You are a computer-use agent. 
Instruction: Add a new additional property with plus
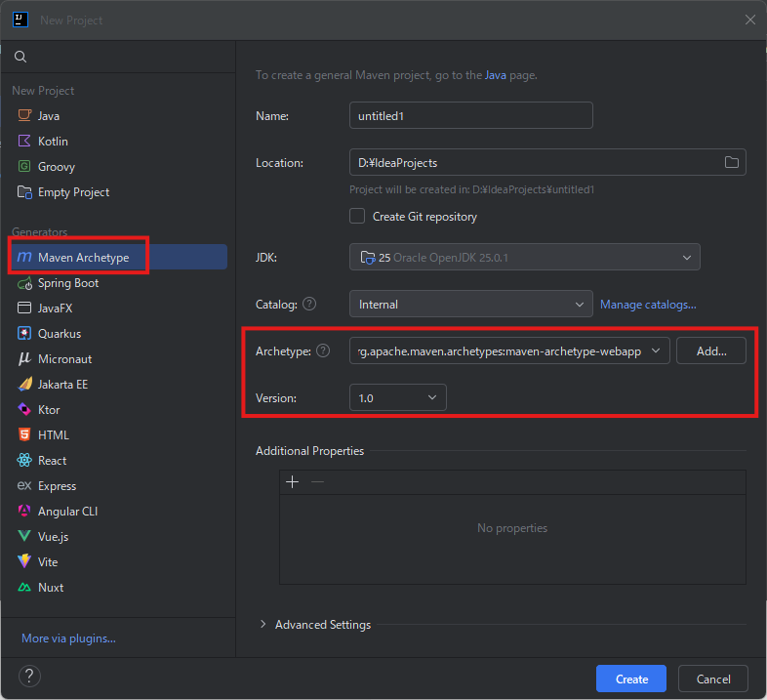pos(293,482)
